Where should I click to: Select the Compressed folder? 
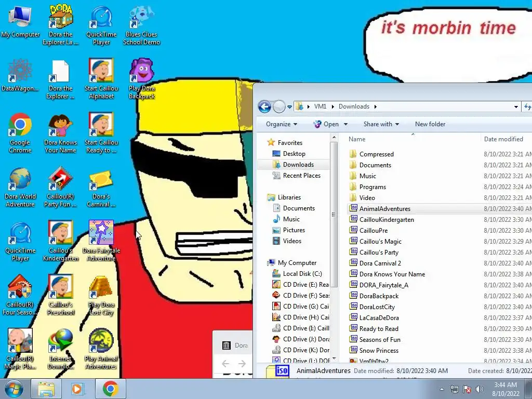pos(376,154)
